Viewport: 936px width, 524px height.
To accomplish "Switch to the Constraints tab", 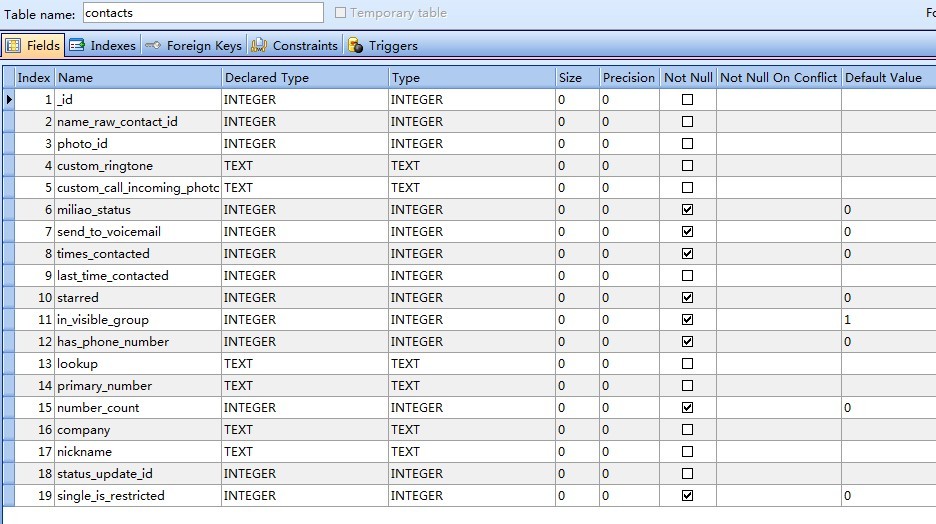I will point(304,45).
